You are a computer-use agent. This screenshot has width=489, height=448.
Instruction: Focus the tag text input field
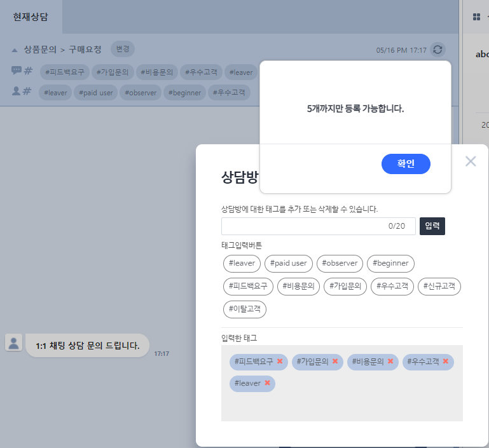pos(304,226)
